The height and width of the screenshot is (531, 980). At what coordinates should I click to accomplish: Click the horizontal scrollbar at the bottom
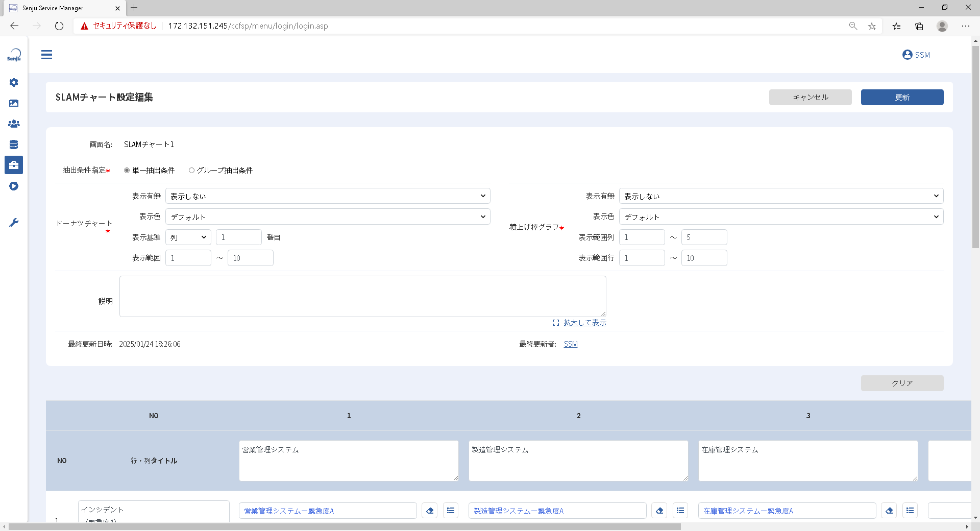point(345,526)
